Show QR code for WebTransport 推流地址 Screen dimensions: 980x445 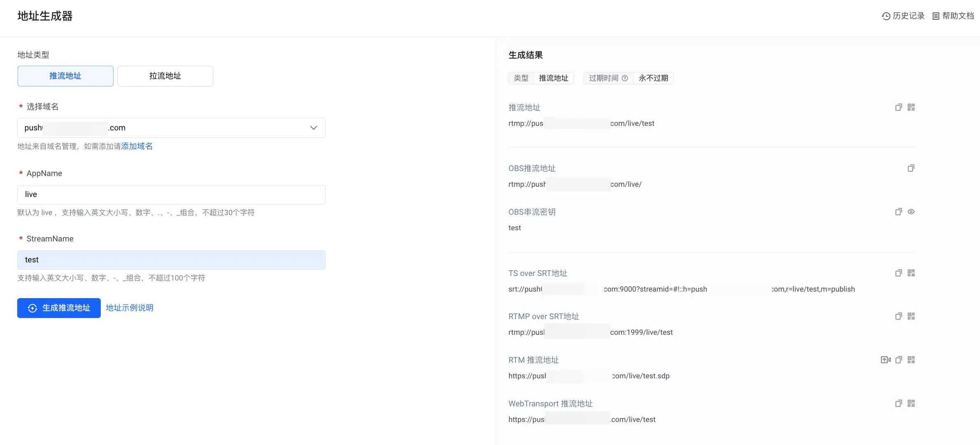pos(911,403)
